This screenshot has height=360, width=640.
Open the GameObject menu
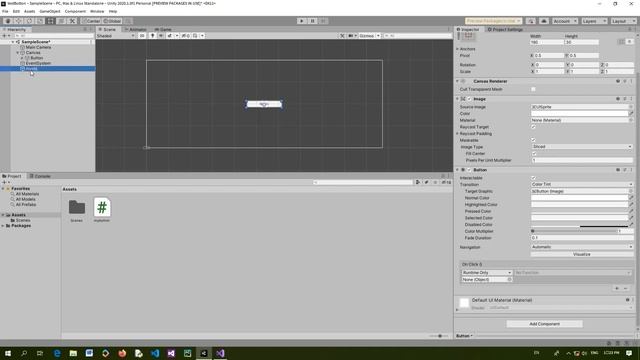[50, 11]
